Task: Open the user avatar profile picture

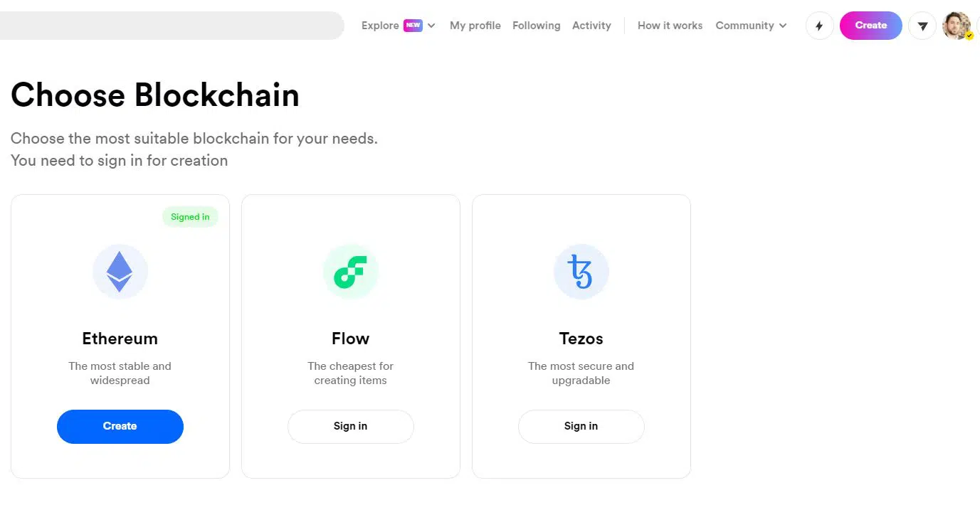Action: [x=956, y=26]
